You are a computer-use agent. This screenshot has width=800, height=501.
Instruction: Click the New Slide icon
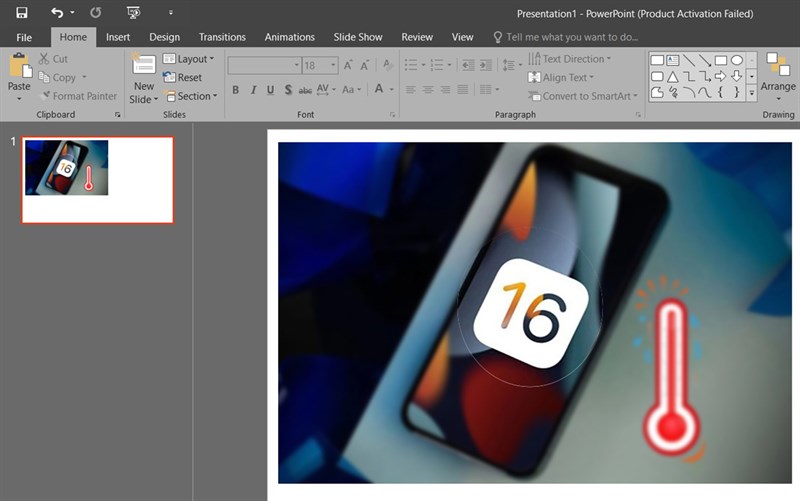coord(143,65)
